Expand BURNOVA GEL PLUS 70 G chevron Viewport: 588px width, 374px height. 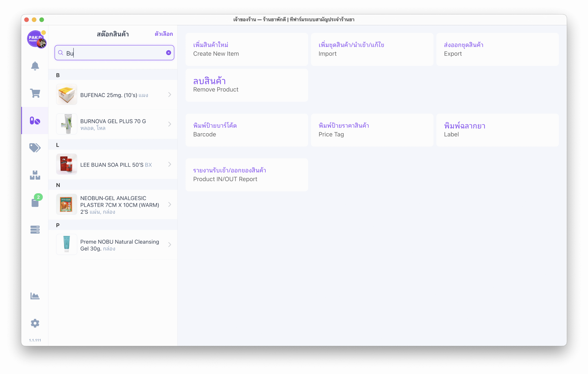tap(170, 124)
